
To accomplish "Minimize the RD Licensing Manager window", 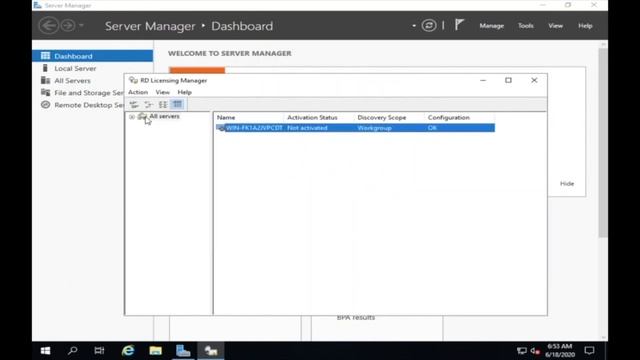I will [483, 80].
